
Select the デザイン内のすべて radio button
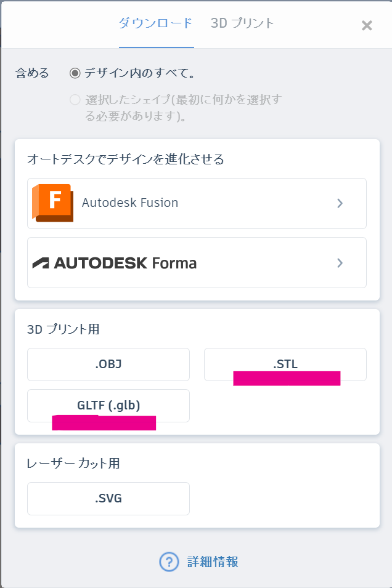75,73
